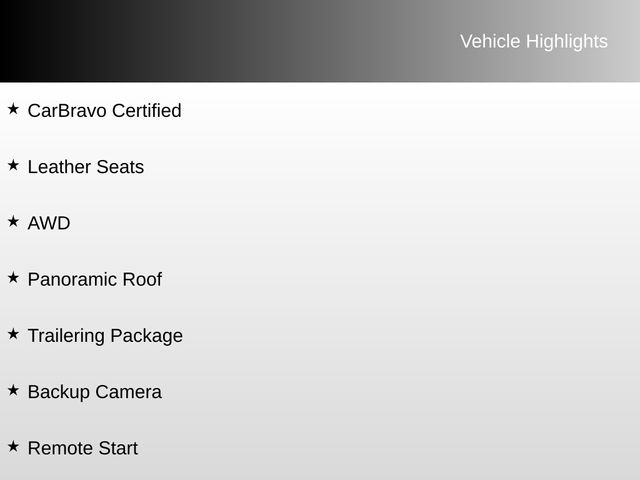The image size is (640, 480).
Task: Click the Backup Camera feature text
Action: point(95,392)
